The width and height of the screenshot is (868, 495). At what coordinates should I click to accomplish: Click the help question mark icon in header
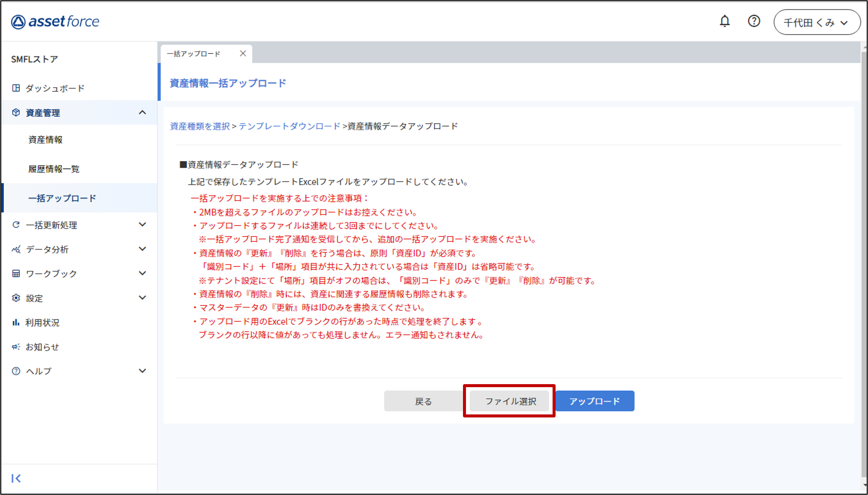tap(754, 21)
